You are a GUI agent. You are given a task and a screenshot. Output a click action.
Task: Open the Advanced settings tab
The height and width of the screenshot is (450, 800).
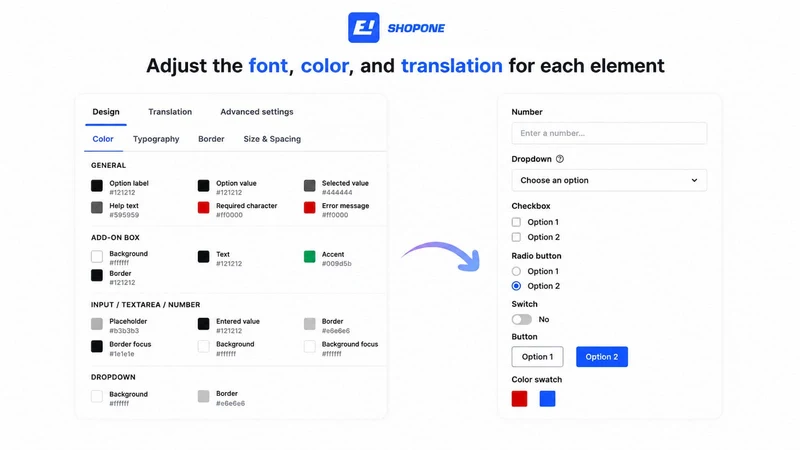click(x=257, y=112)
